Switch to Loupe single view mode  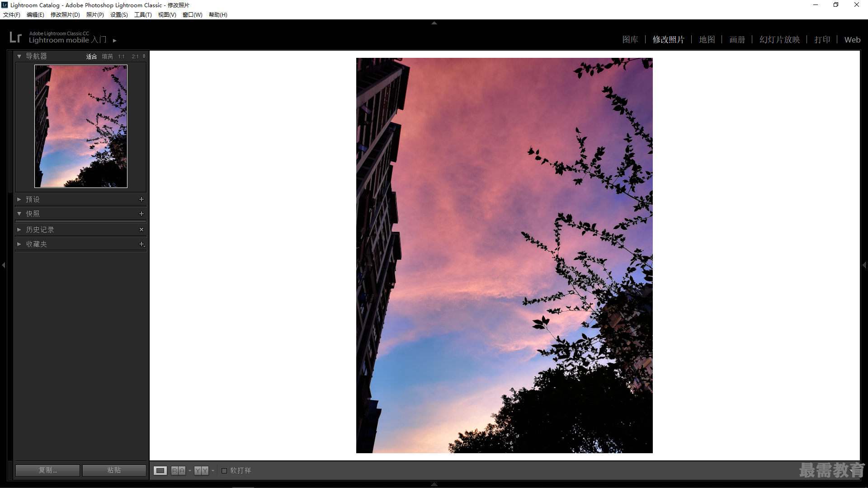[x=160, y=470]
